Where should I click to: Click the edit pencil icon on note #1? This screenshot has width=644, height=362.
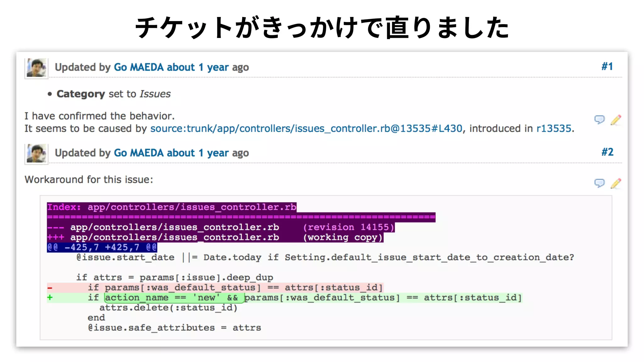point(616,120)
